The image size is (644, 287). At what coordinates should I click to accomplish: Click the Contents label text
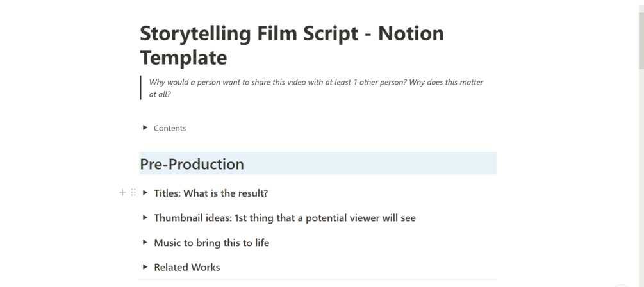click(x=170, y=128)
